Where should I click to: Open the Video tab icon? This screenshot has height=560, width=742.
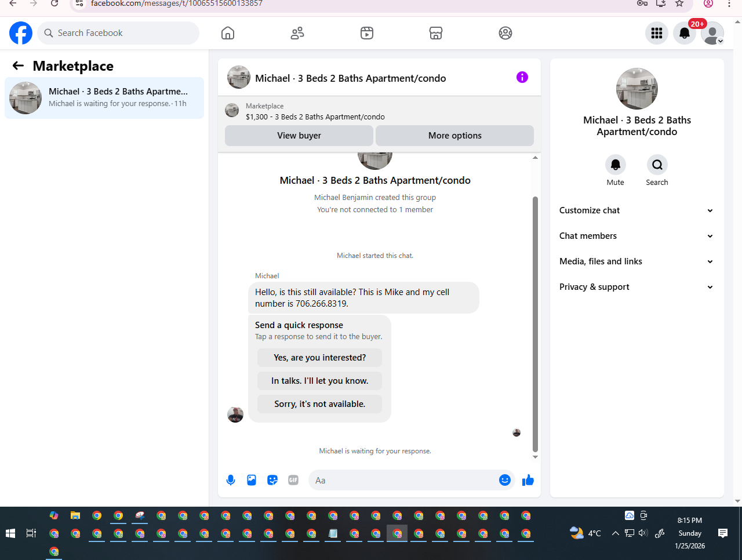point(367,33)
